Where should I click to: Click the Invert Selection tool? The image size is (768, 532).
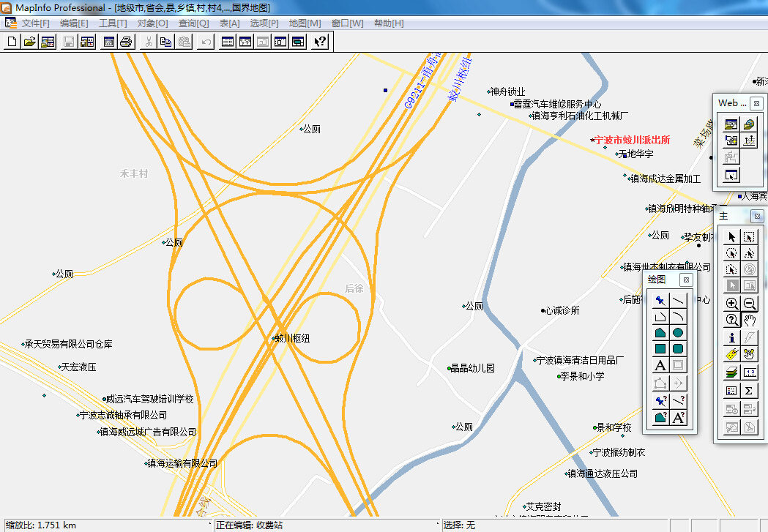coord(731,286)
